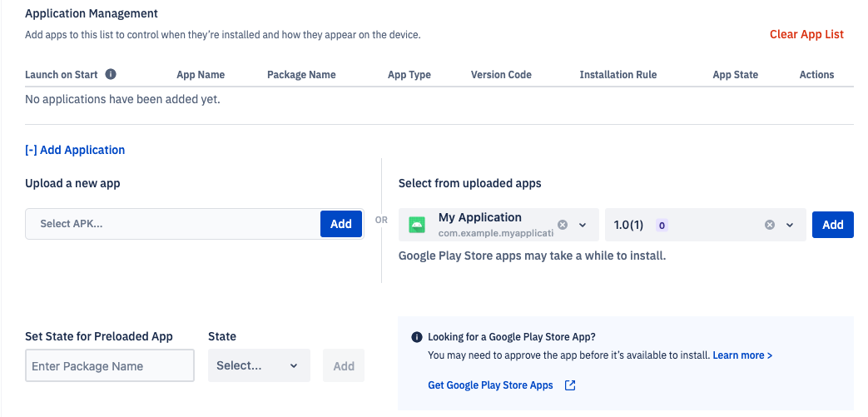Click Add button for selected uploaded app
The height and width of the screenshot is (417, 868).
(x=832, y=225)
